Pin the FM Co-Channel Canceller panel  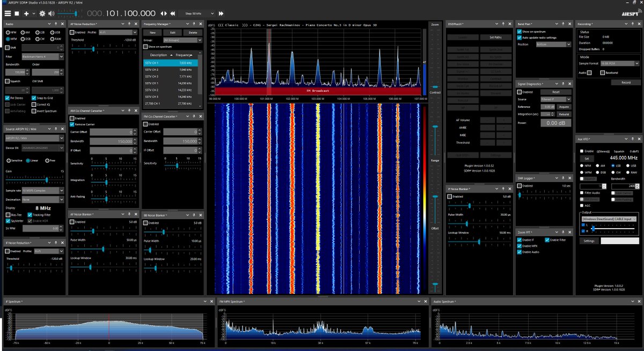pyautogui.click(x=194, y=116)
